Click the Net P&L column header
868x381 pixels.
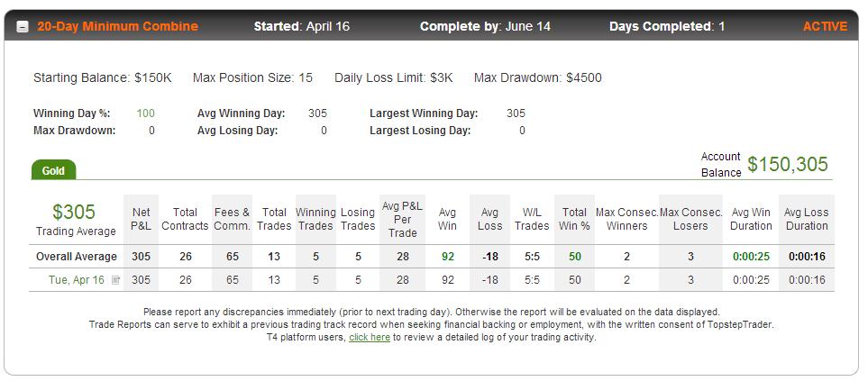[x=142, y=219]
